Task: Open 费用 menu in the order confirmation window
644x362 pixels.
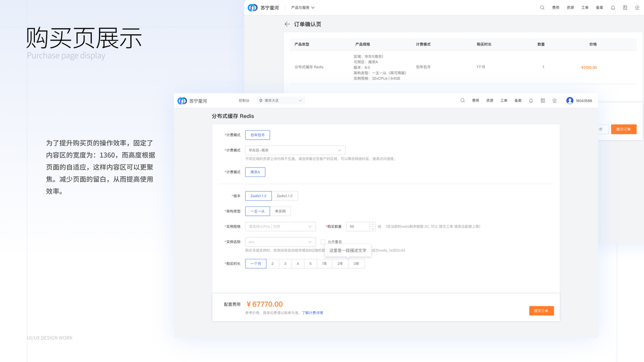Action: (556, 8)
